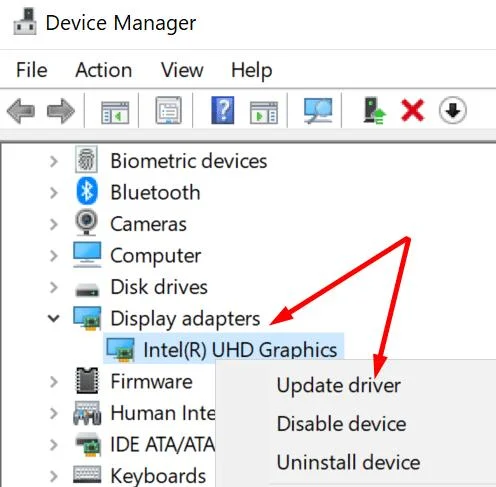Click the Update device driver toolbar icon
The height and width of the screenshot is (487, 496).
pyautogui.click(x=374, y=111)
